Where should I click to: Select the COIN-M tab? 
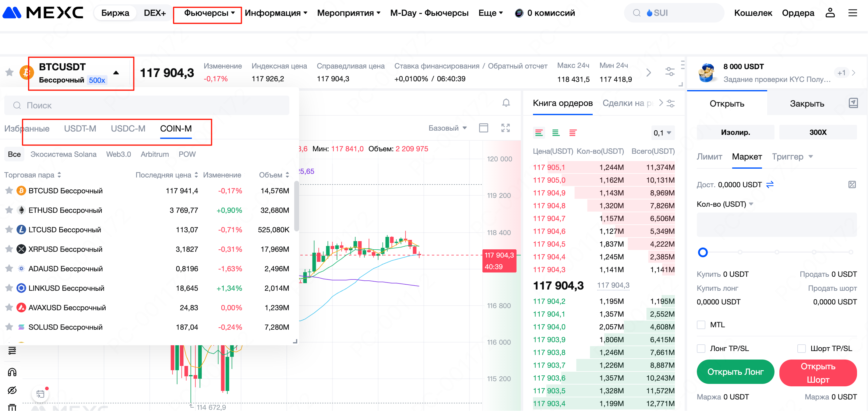pyautogui.click(x=176, y=129)
